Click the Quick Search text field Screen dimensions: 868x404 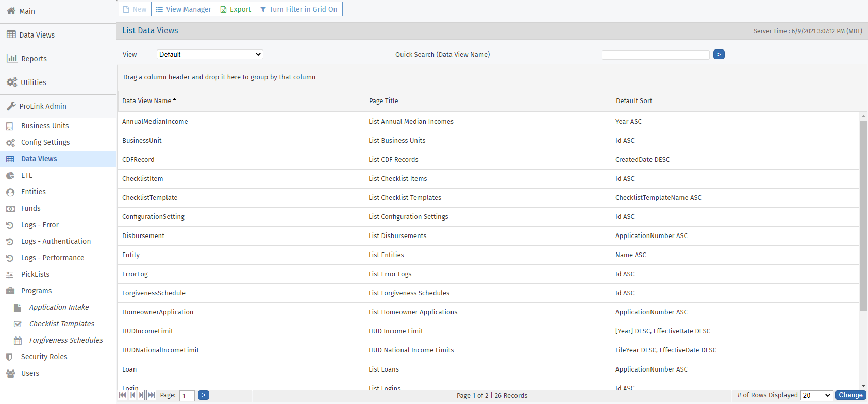pyautogui.click(x=655, y=55)
